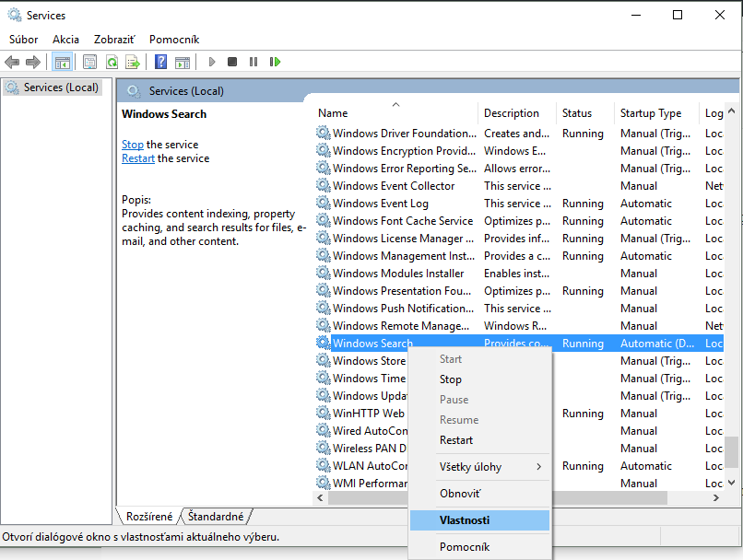The image size is (743, 560).
Task: Click the gear icon of Windows Event Log
Action: [324, 203]
